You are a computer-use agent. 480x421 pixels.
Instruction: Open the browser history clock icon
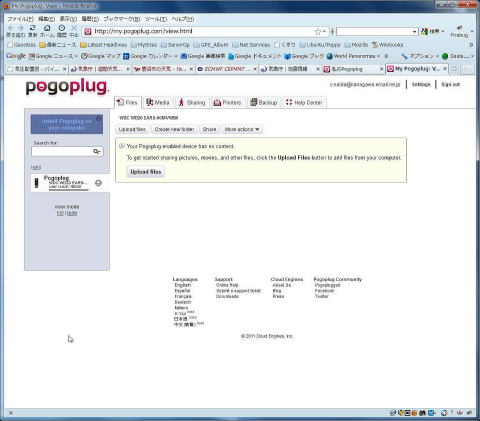(x=62, y=28)
